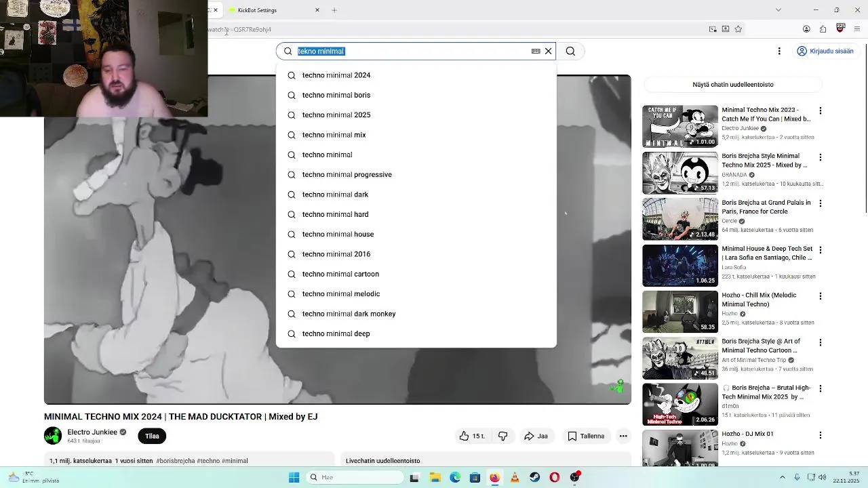Click the Windows taskbar search box

click(354, 477)
